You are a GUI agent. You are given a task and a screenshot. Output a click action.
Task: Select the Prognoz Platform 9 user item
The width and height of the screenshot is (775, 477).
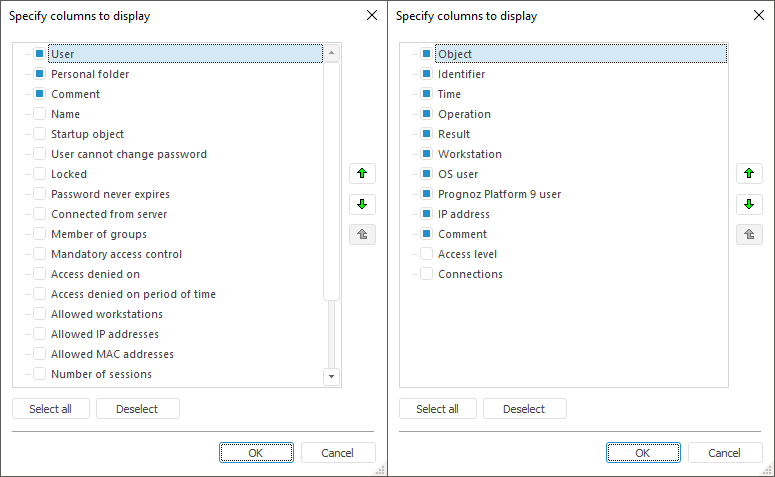[x=499, y=194]
